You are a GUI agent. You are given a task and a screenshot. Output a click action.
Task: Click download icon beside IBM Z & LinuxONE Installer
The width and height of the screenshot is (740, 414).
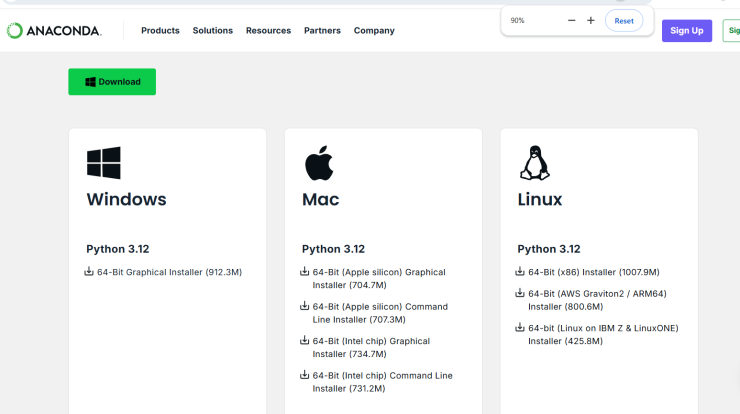pyautogui.click(x=520, y=327)
